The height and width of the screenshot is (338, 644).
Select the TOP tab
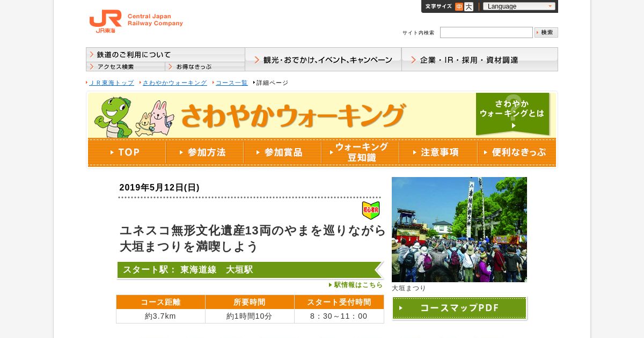pos(127,152)
